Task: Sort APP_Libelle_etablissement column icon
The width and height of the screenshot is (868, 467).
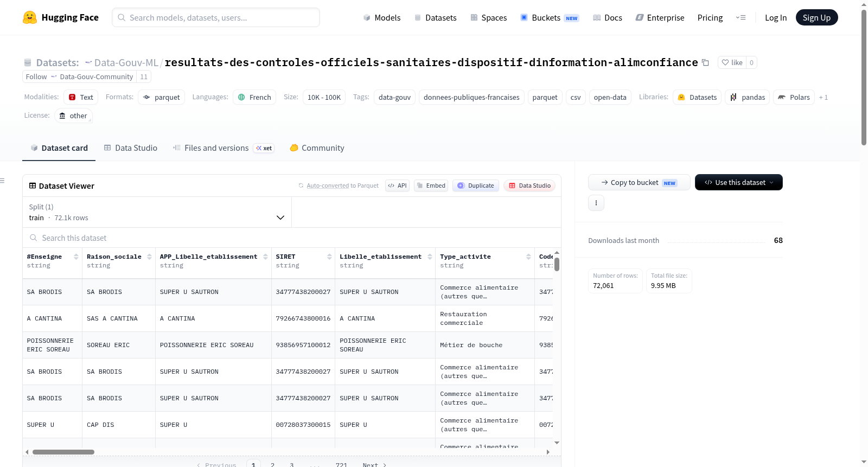Action: [265, 257]
